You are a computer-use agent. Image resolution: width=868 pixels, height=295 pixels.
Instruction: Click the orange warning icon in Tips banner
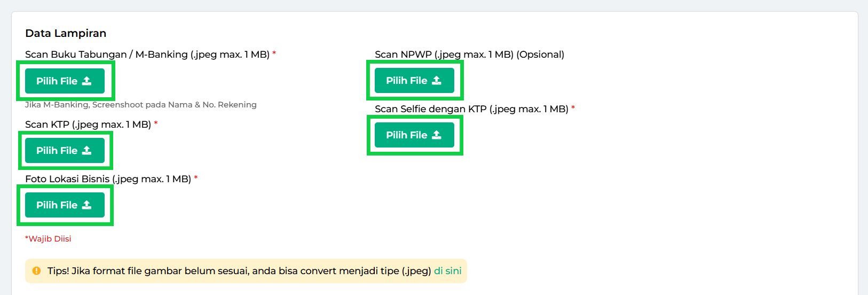click(x=36, y=271)
